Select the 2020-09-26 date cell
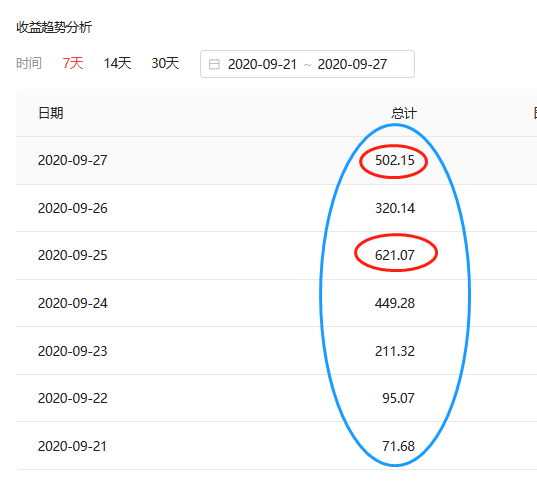Screen dimensions: 537x490 point(73,208)
